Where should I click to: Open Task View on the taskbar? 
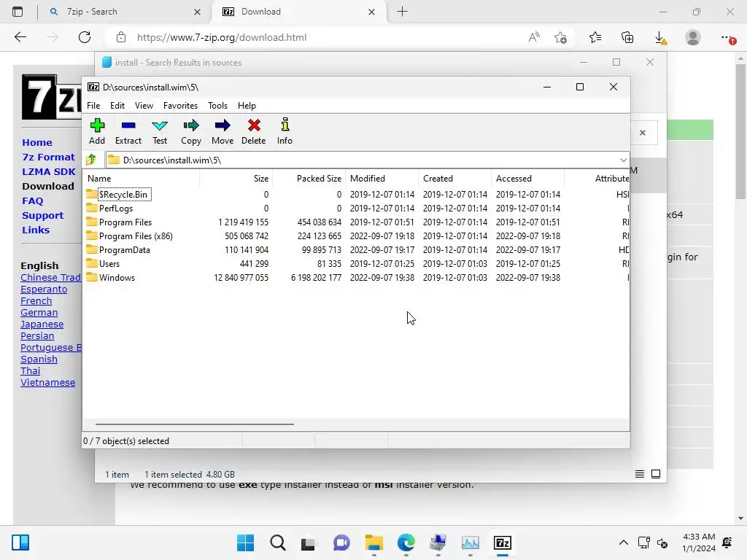[309, 542]
